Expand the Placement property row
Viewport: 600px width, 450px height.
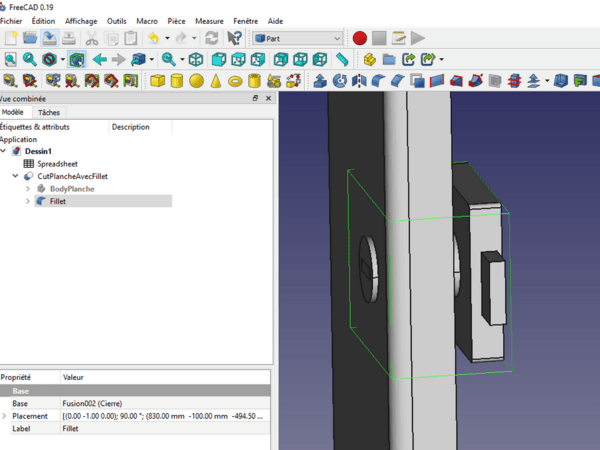pos(4,416)
